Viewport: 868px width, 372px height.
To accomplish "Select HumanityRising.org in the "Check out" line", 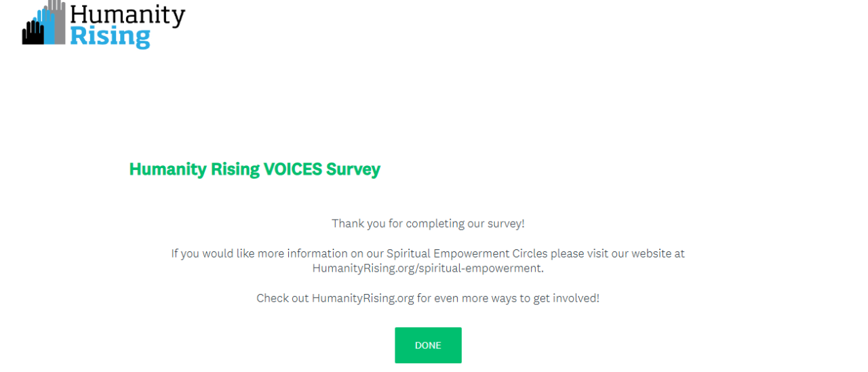I will click(x=363, y=298).
